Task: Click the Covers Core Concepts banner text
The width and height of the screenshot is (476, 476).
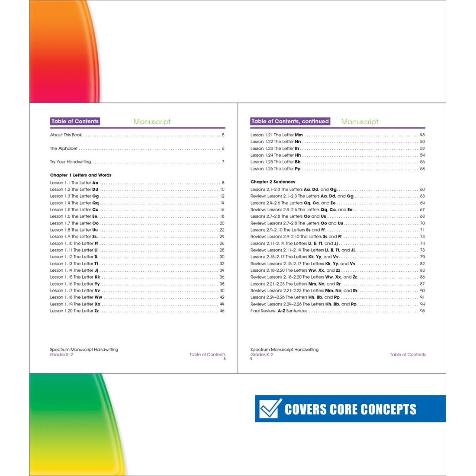Action: click(351, 409)
